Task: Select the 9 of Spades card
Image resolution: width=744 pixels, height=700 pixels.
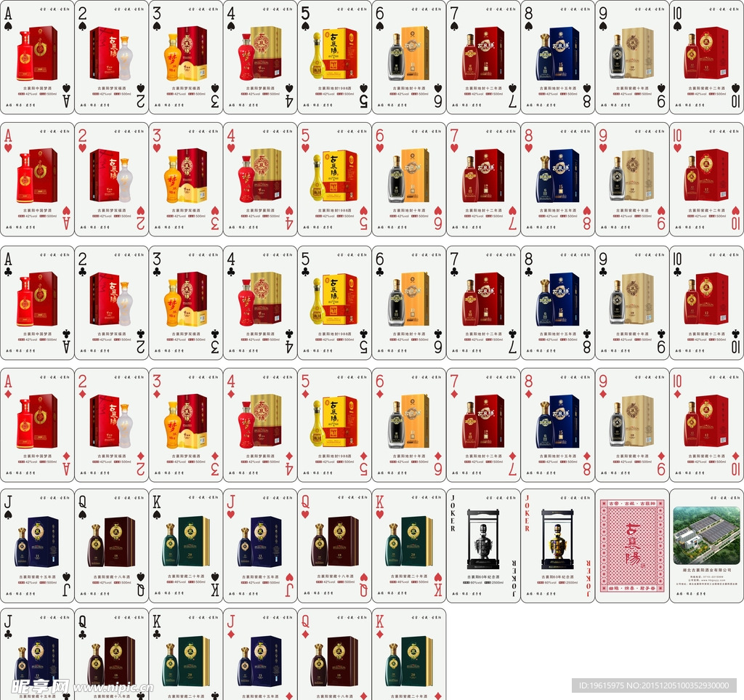Action: coord(633,57)
